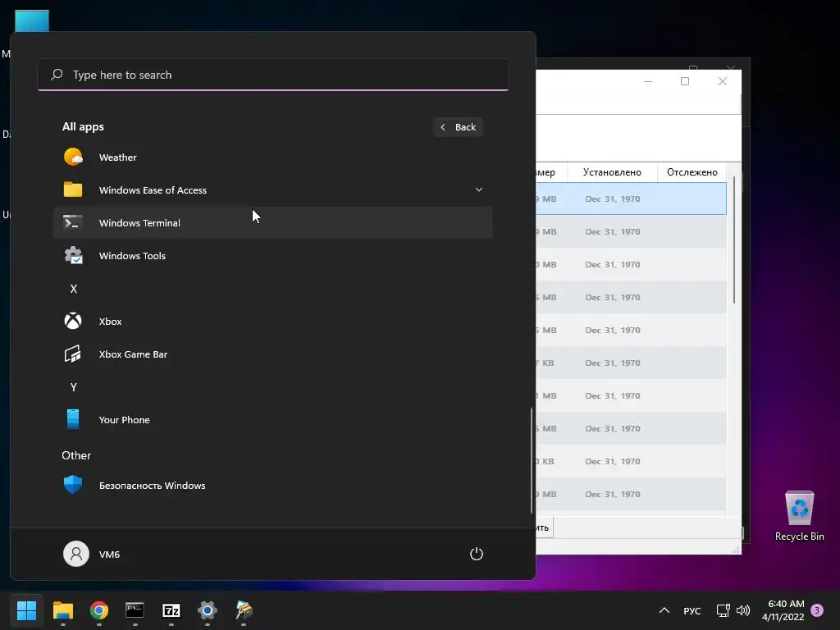
Task: Open the volume tray icon
Action: [x=743, y=610]
